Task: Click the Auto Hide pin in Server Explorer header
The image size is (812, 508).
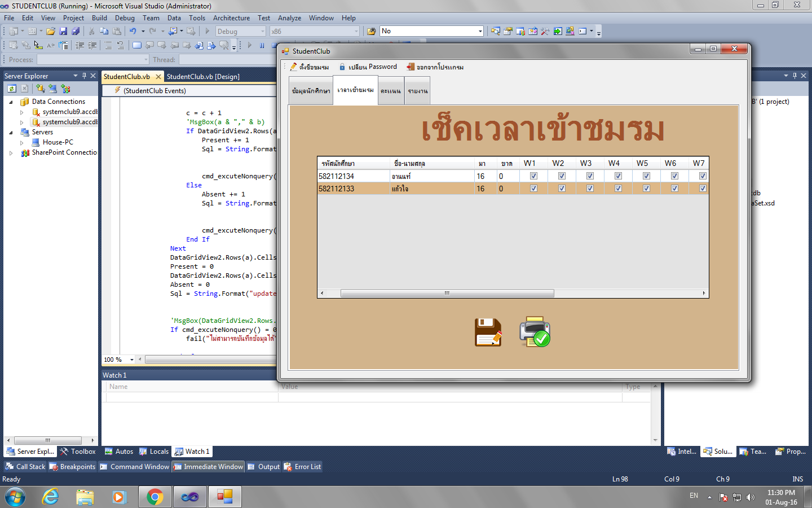Action: tap(84, 76)
